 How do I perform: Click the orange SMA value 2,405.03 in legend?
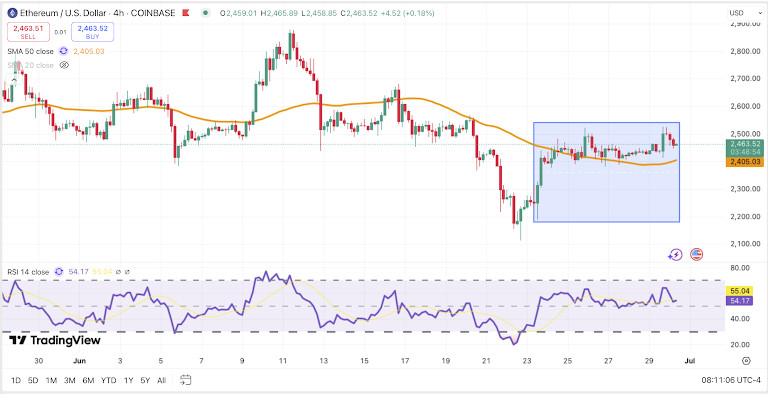point(89,51)
